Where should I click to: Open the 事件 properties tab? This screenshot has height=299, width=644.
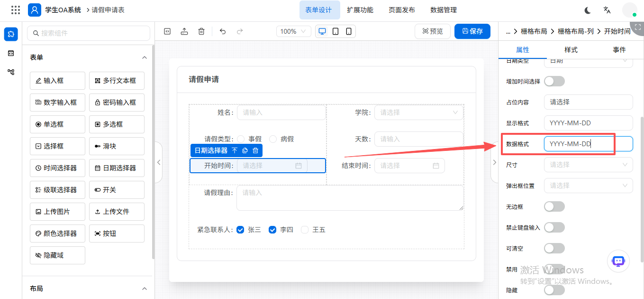pyautogui.click(x=619, y=50)
